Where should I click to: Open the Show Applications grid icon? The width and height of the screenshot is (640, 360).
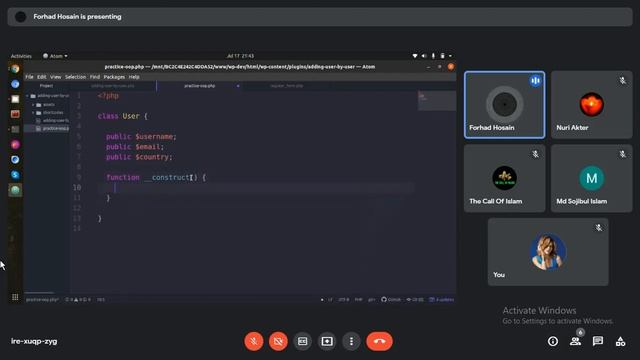tap(15, 297)
